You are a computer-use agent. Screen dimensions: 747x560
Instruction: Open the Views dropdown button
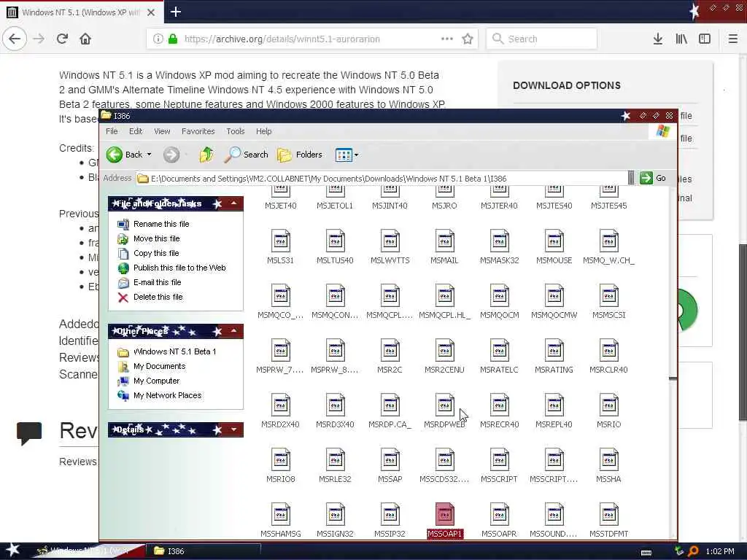(347, 155)
